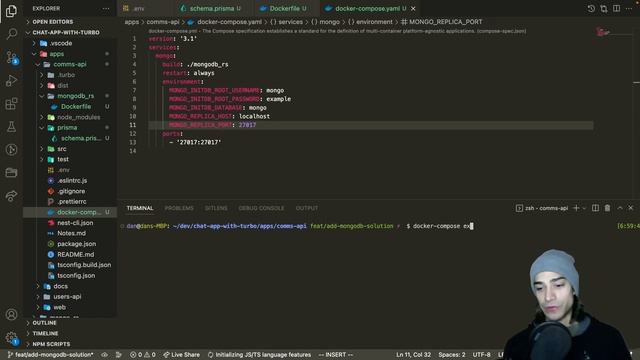The height and width of the screenshot is (360, 640).
Task: Switch to the Dockerfile tab
Action: (284, 9)
